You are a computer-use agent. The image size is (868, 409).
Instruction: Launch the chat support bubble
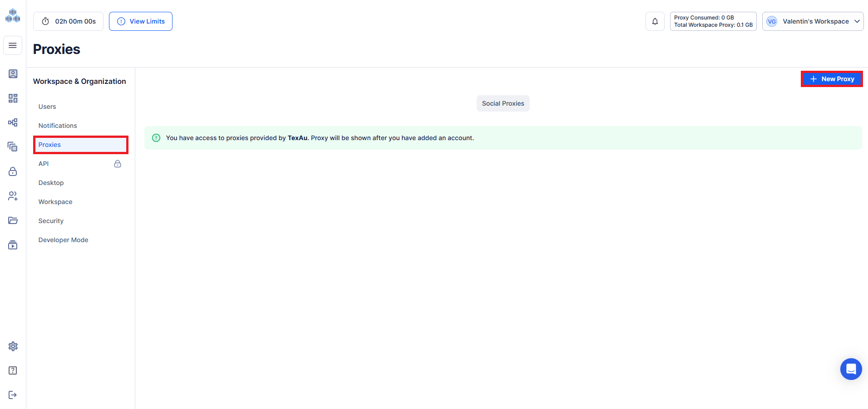[x=851, y=369]
